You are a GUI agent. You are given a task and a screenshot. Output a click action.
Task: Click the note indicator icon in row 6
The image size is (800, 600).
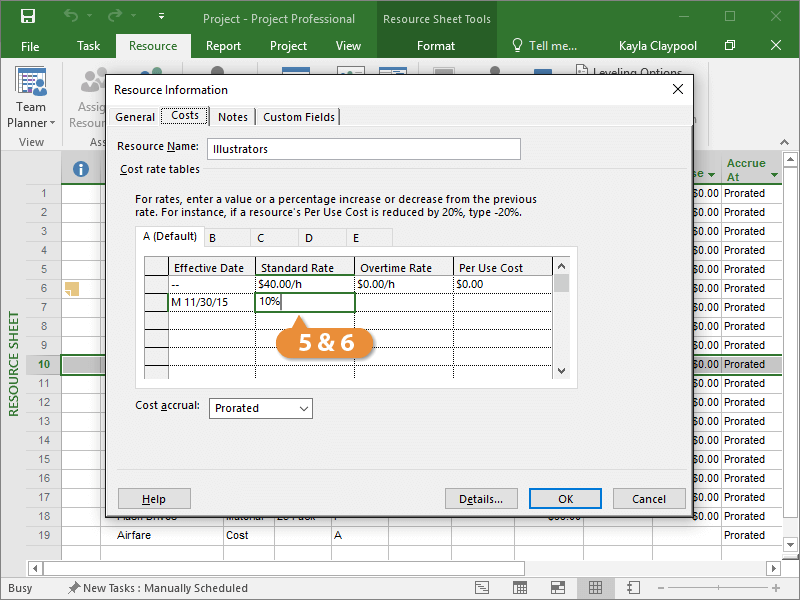[72, 289]
